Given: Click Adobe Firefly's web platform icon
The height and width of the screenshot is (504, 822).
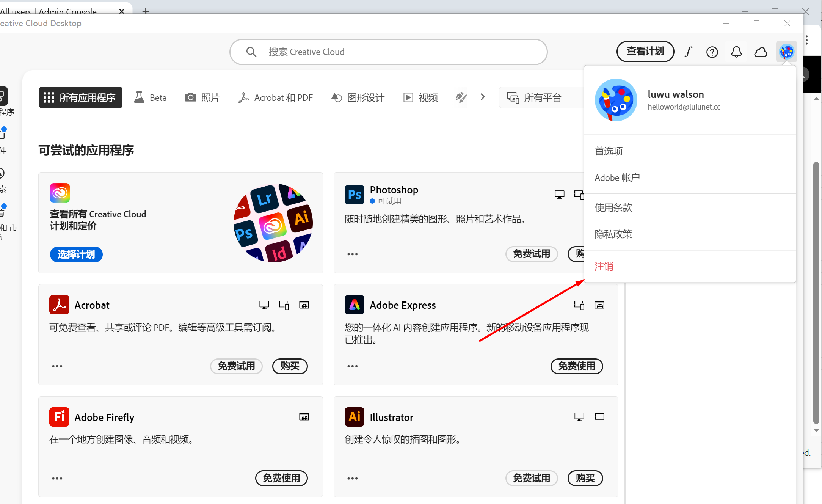Looking at the screenshot, I should (x=304, y=417).
